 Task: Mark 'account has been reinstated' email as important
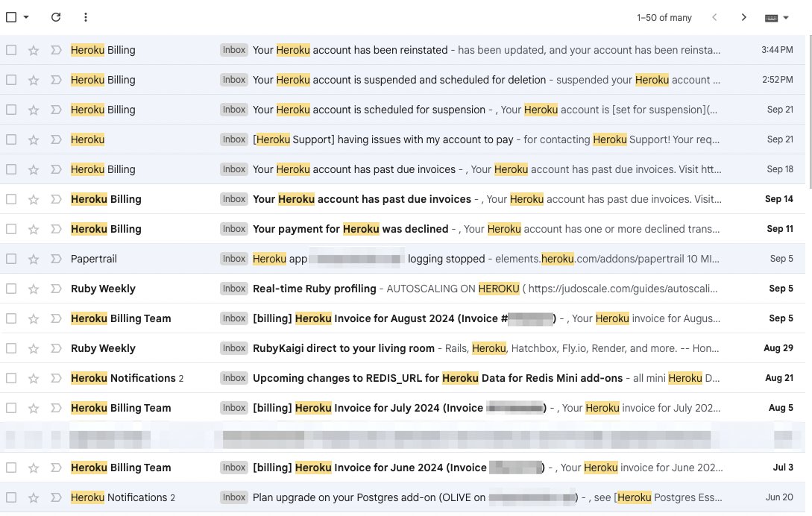coord(56,50)
